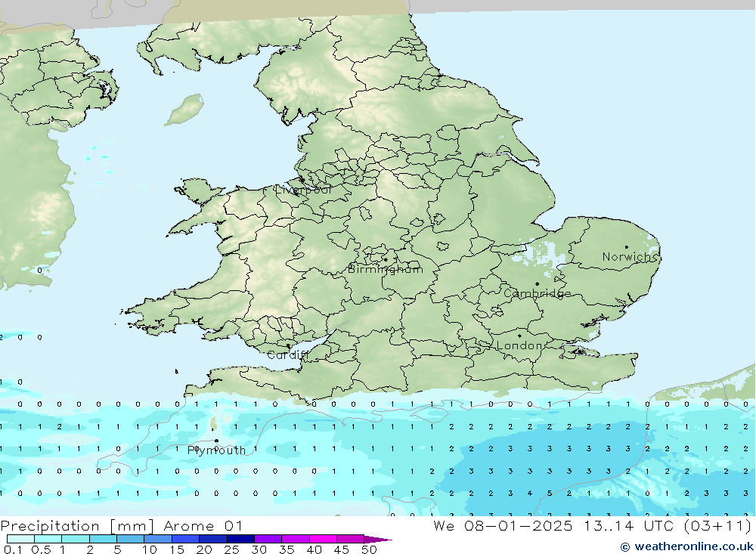Pick the 1–2 mm legend color
The height and width of the screenshot is (554, 756).
point(76,539)
